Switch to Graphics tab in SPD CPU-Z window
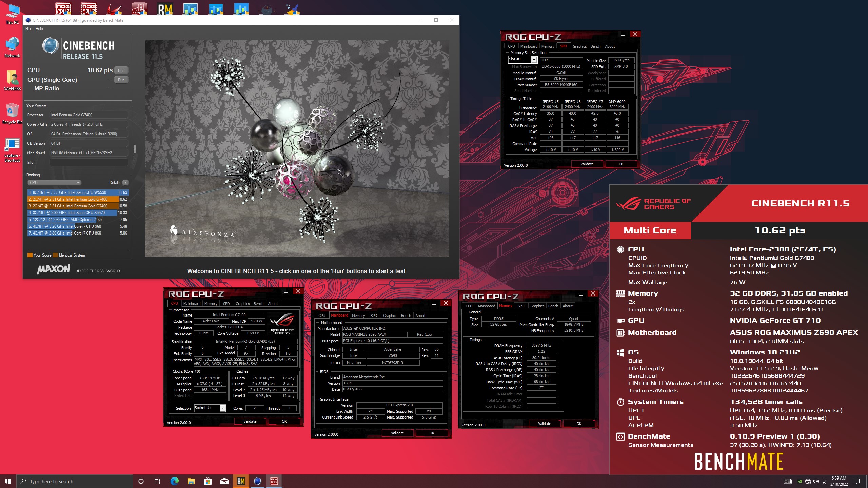 pyautogui.click(x=579, y=46)
